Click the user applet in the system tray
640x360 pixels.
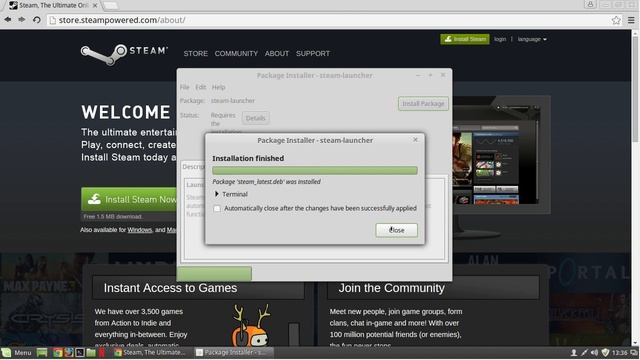(573, 353)
